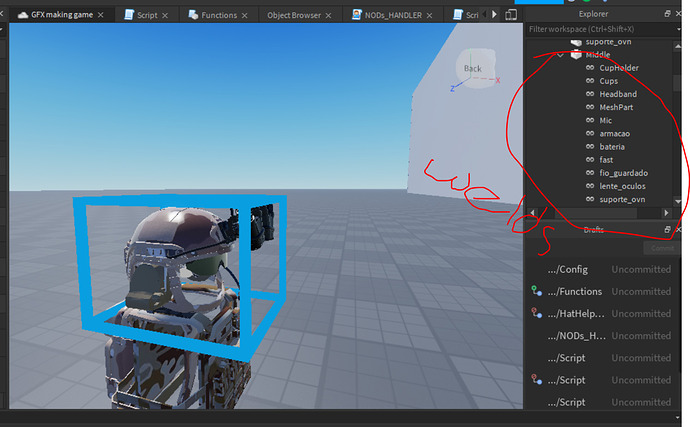Close the NODs_HANDLER tab
Viewport: 690px width, 427px height.
[x=429, y=15]
